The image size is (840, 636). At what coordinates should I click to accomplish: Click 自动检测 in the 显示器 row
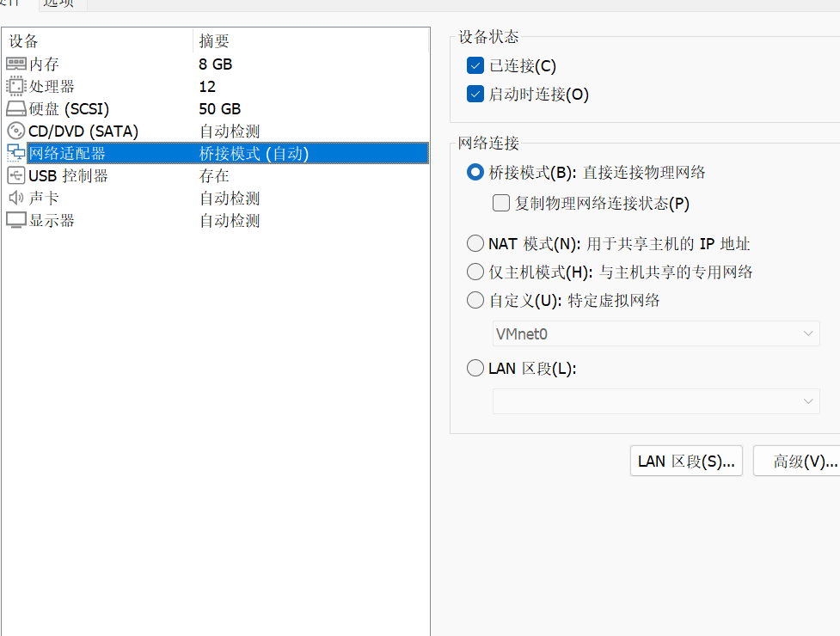[230, 220]
